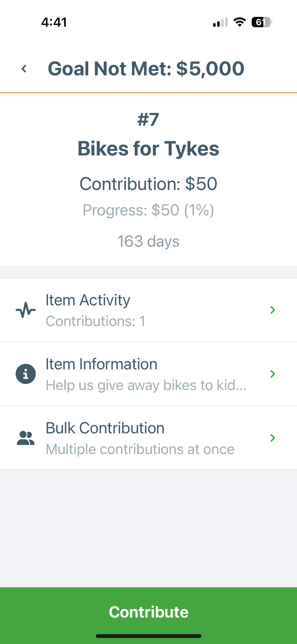Tap the Wi-Fi icon in status bar
This screenshot has width=297, height=644.
[x=240, y=22]
